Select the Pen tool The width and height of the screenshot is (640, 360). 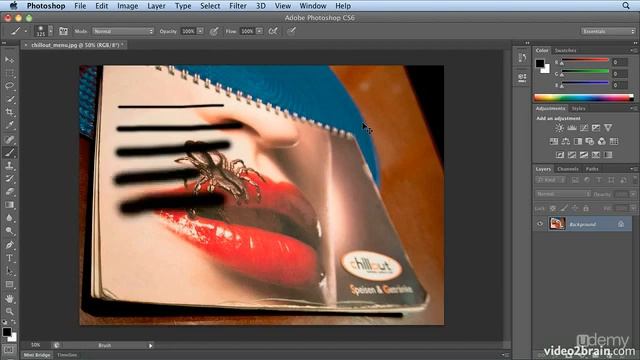[x=9, y=245]
